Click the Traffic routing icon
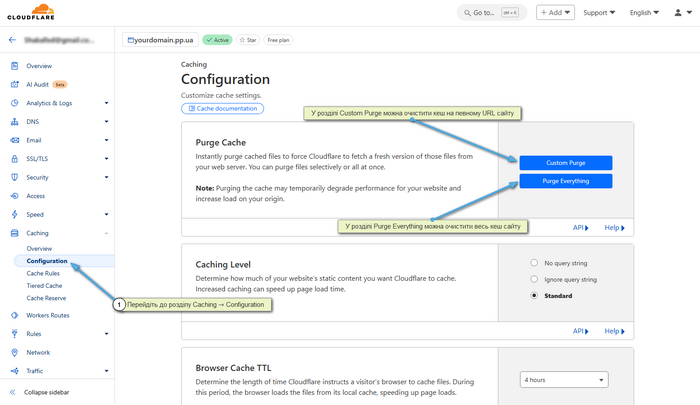This screenshot has width=700, height=405. (x=14, y=371)
